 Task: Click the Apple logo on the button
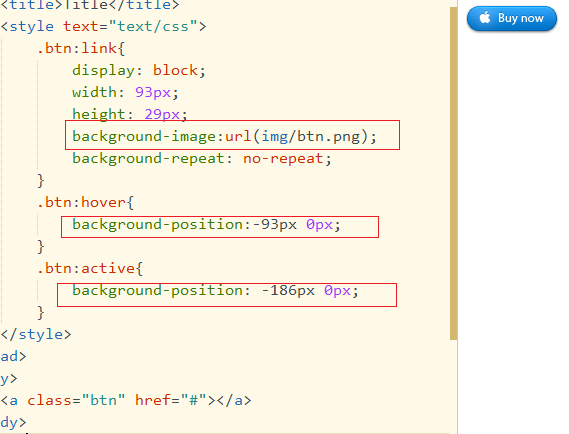tap(485, 17)
